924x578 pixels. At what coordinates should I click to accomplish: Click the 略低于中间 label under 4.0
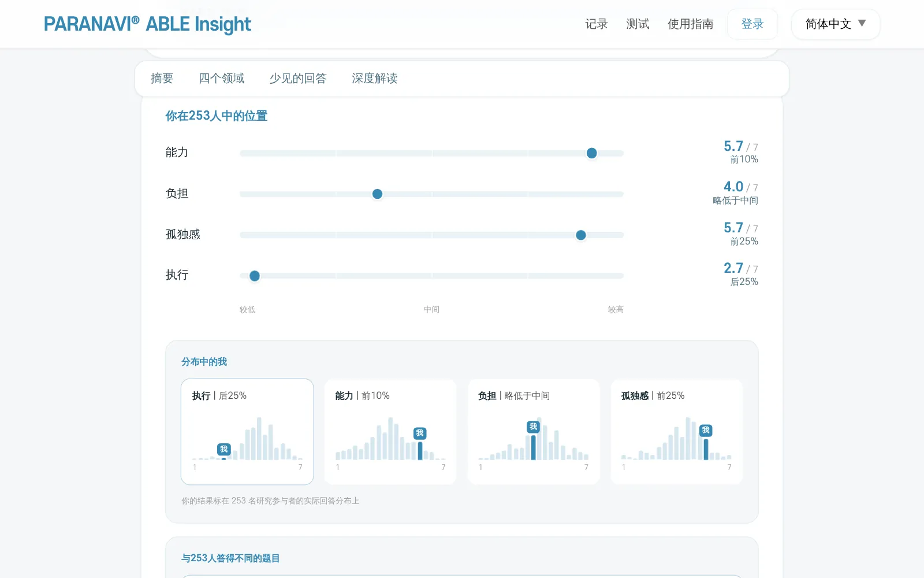tap(735, 201)
